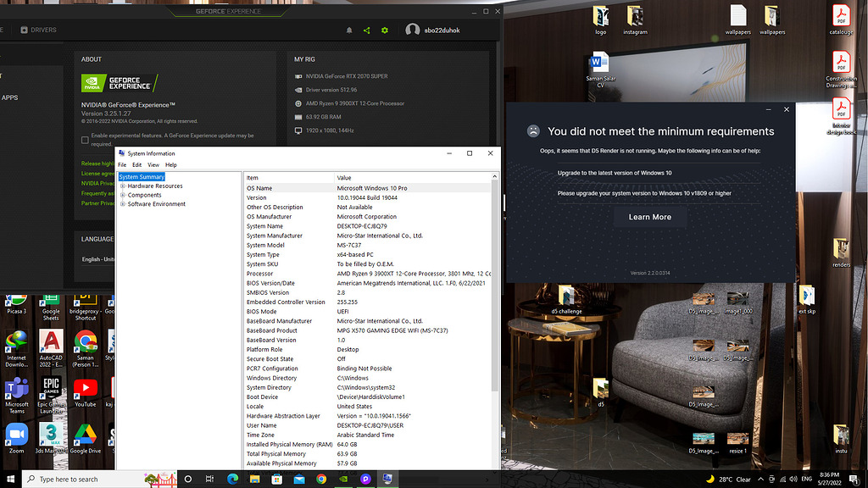Select the renders folder on desktop

pos(841,253)
